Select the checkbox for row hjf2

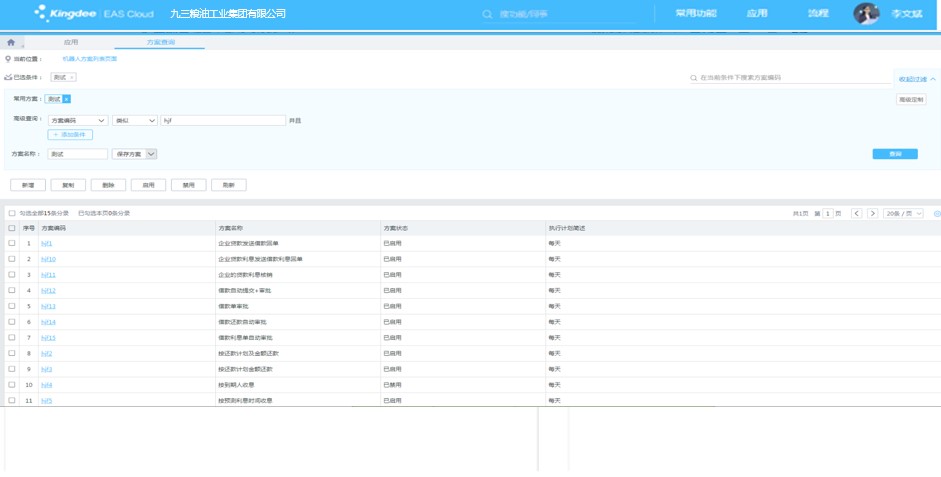[11, 353]
